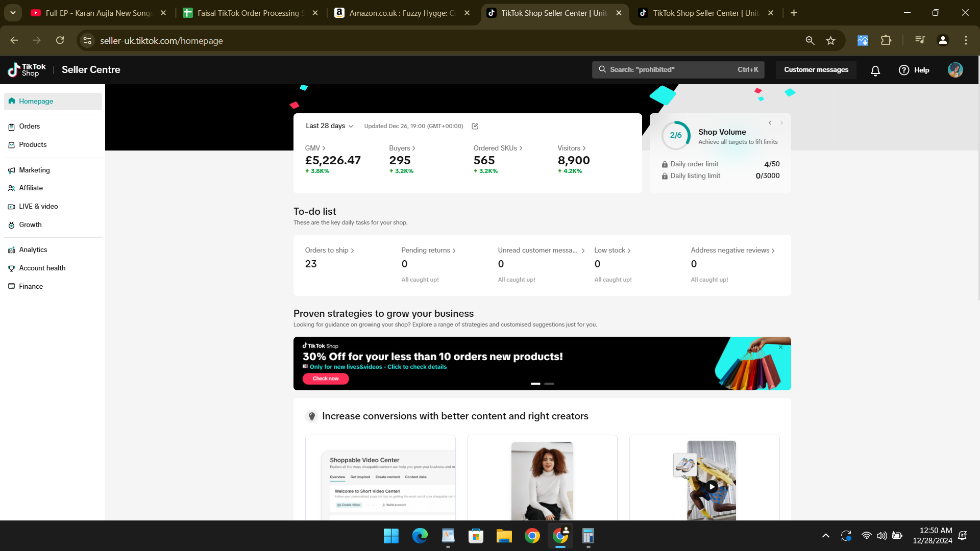Screen dimensions: 980x551
Task: Switch to Faisal TikTok Order Processing tab
Action: click(250, 13)
